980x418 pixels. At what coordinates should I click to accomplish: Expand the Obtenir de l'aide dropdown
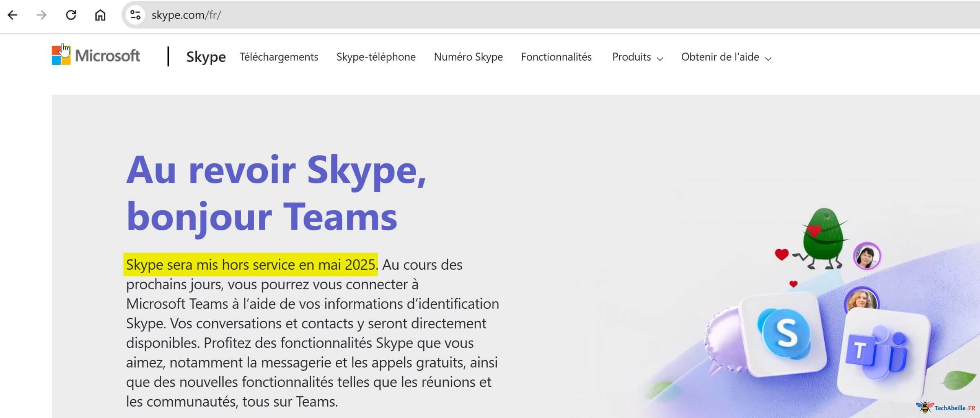[726, 57]
